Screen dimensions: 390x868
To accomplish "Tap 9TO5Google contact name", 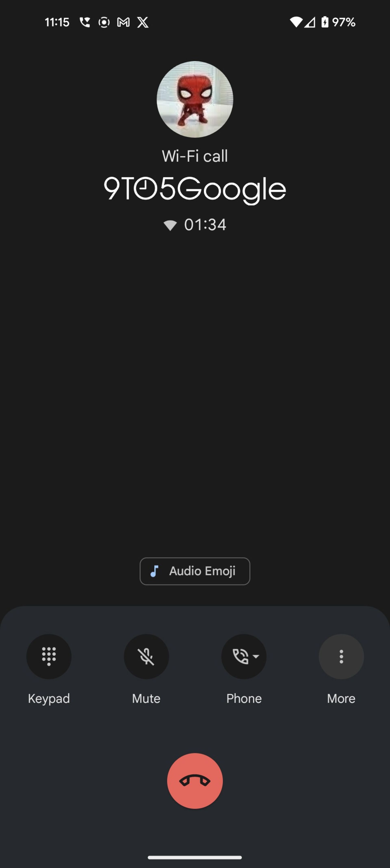I will (195, 189).
